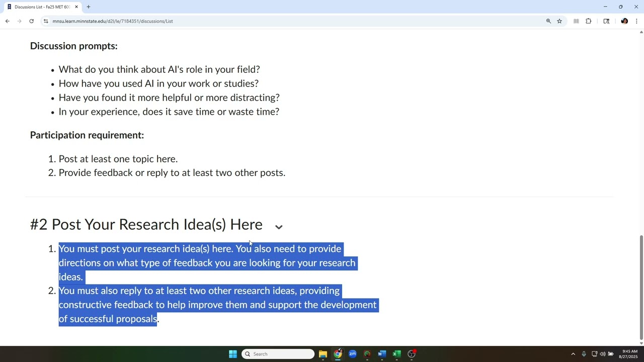
Task: Collapse the #2 Post Your Research Idea(s) chevron
Action: click(279, 226)
